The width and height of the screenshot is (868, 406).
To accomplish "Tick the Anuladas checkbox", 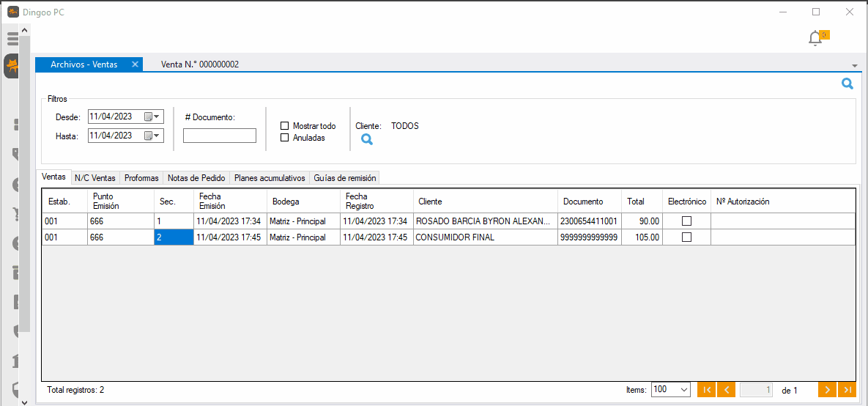I will pos(284,138).
